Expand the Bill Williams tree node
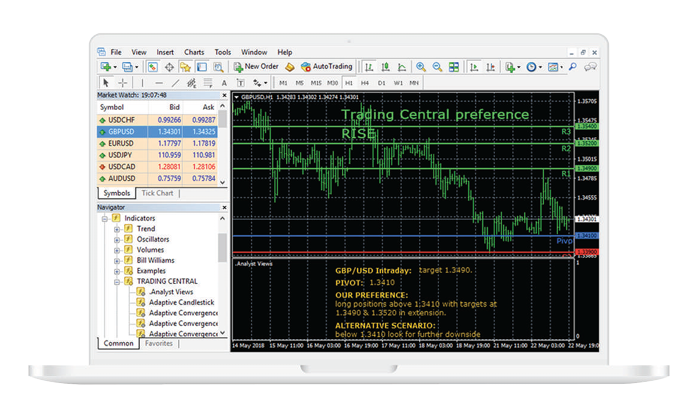Viewport: 697px width, 410px height. tap(117, 261)
